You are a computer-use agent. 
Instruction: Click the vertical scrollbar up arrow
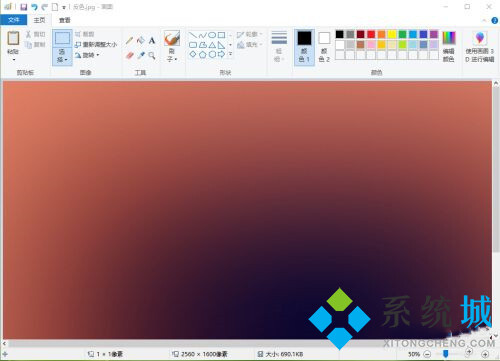(496, 83)
